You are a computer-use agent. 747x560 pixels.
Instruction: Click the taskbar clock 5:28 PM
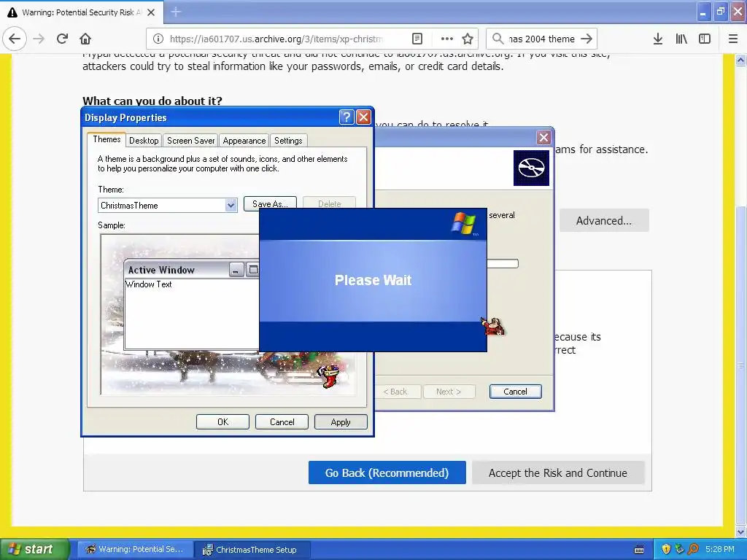(x=720, y=549)
